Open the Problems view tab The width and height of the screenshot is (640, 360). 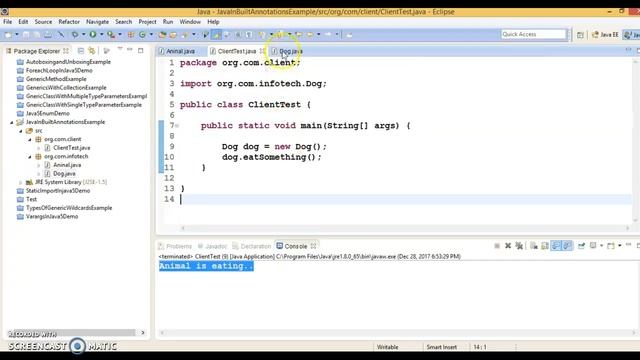[x=175, y=246]
